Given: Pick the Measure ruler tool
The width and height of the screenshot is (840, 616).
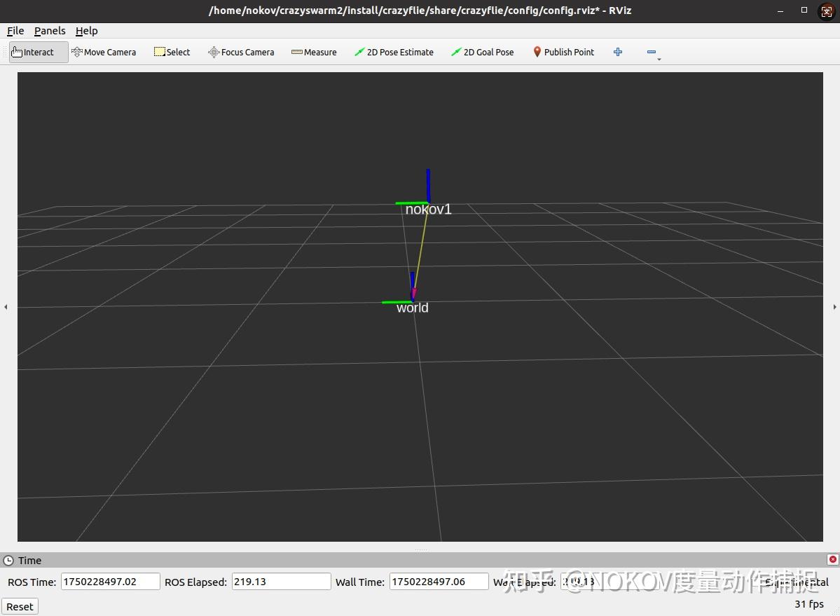Looking at the screenshot, I should click(314, 52).
